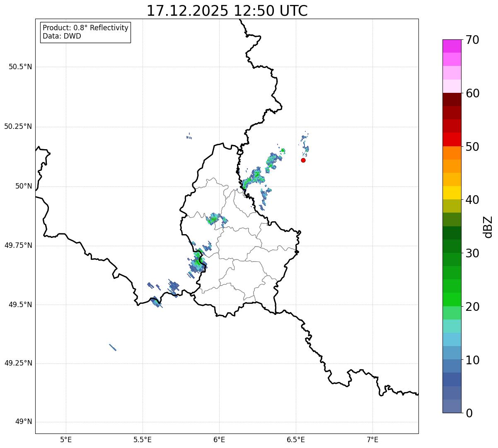The height and width of the screenshot is (448, 498).
Task: Click the small isolated echo near 50.2°N 5.8°E
Action: click(x=189, y=136)
